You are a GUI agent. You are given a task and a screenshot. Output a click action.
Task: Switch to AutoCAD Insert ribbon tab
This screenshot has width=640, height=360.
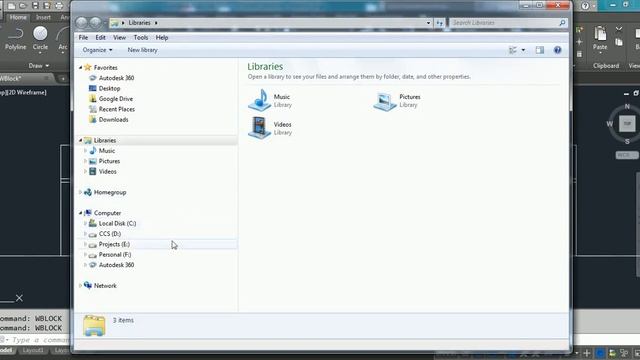pos(43,17)
